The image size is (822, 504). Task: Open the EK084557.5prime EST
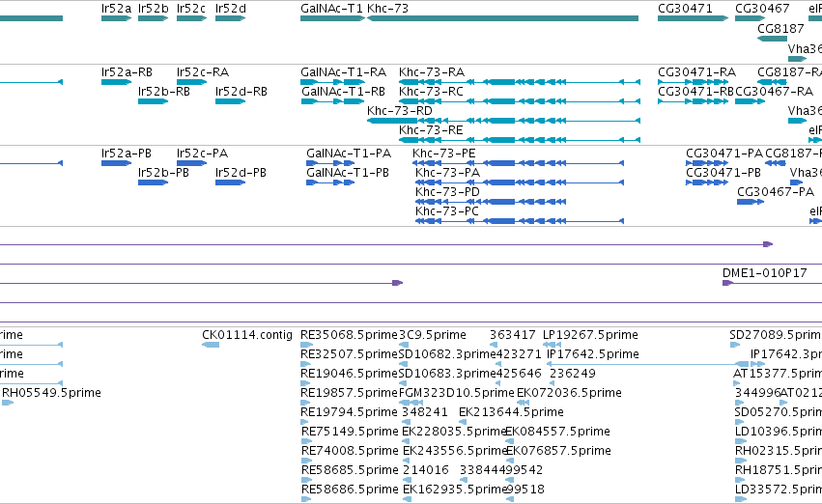pos(510,441)
